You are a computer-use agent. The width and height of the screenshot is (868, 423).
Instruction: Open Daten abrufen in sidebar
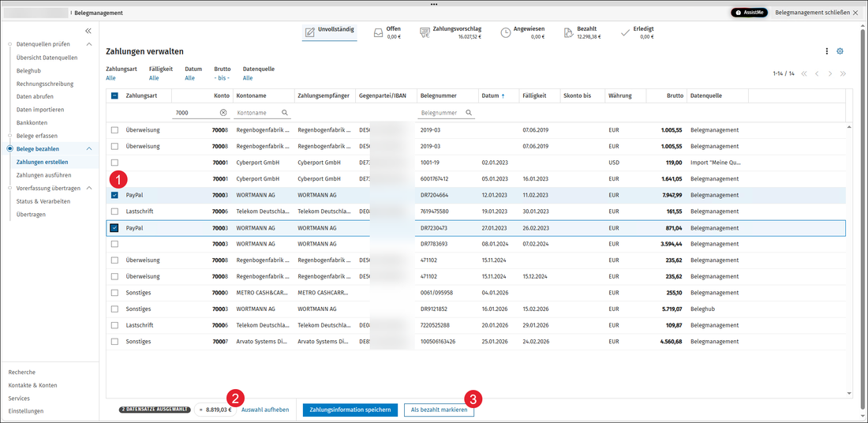(x=35, y=96)
